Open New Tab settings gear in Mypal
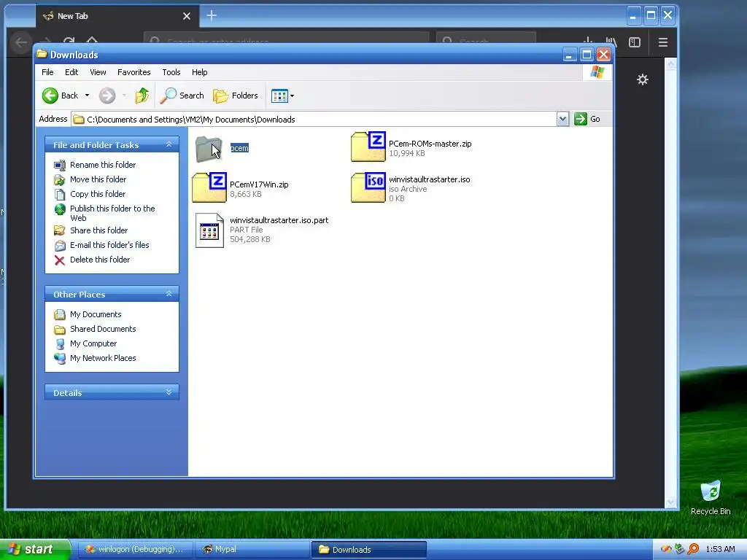 642,79
